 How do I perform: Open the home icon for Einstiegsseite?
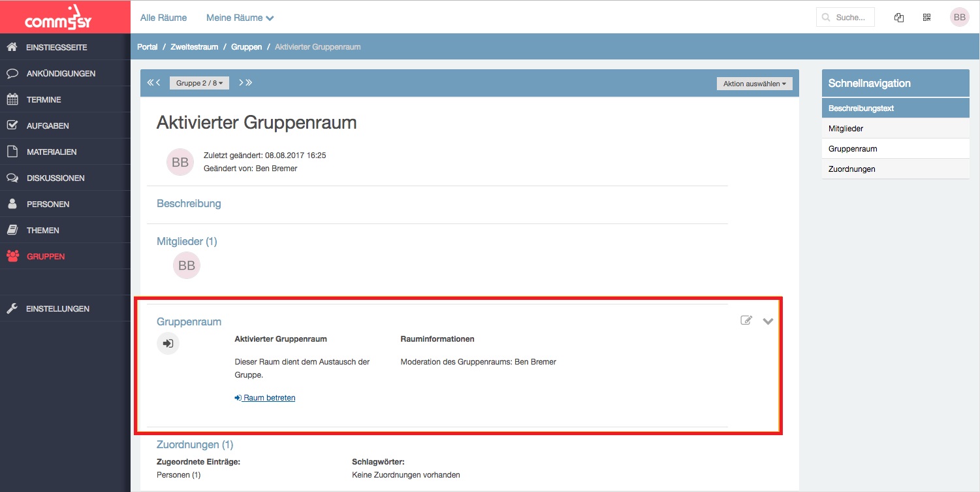(12, 47)
